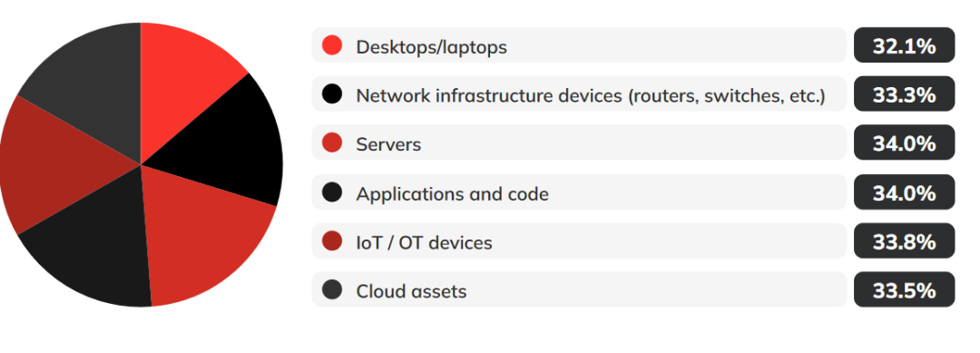Select the Desktops/laptops legend label

tap(431, 47)
